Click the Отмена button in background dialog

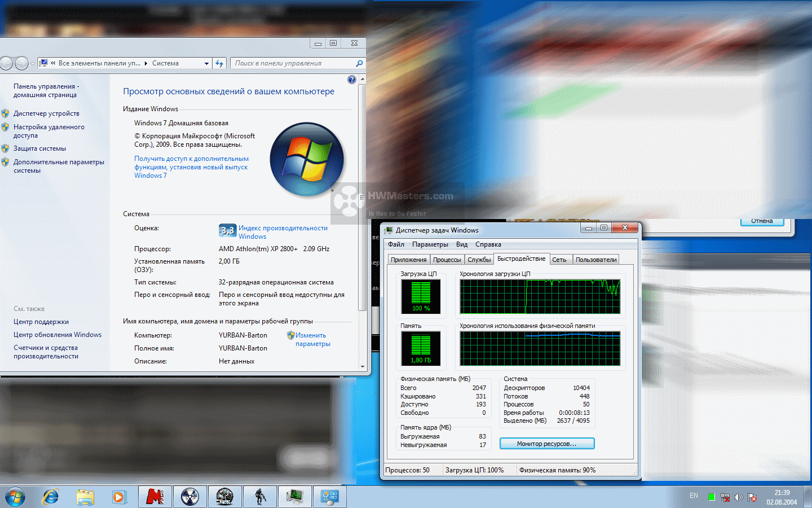762,221
